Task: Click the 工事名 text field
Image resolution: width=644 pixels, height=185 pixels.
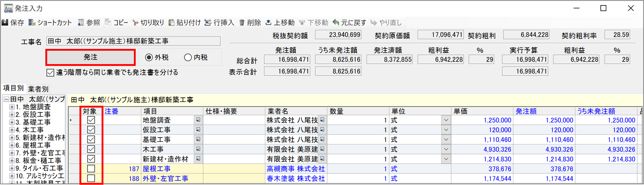Action: (x=133, y=41)
